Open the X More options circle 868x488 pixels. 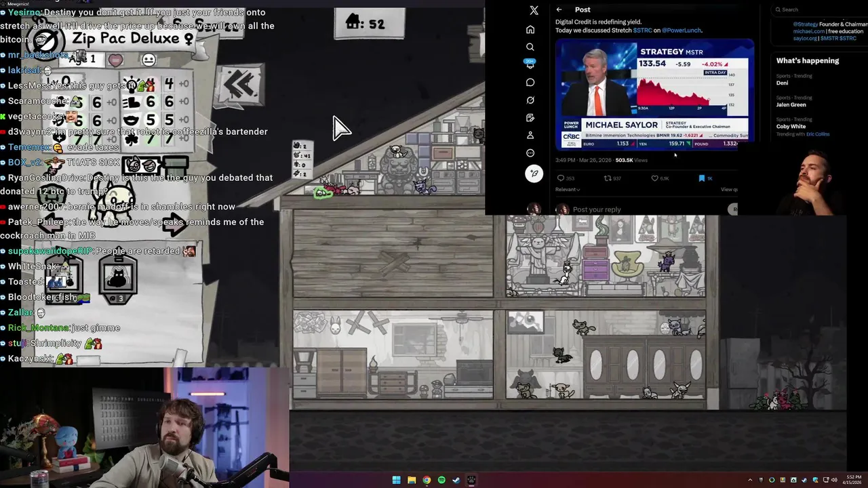(x=530, y=152)
